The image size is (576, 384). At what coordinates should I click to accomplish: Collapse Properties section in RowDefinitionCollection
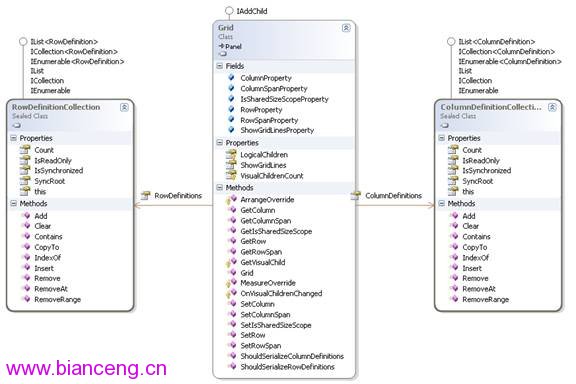(13, 138)
